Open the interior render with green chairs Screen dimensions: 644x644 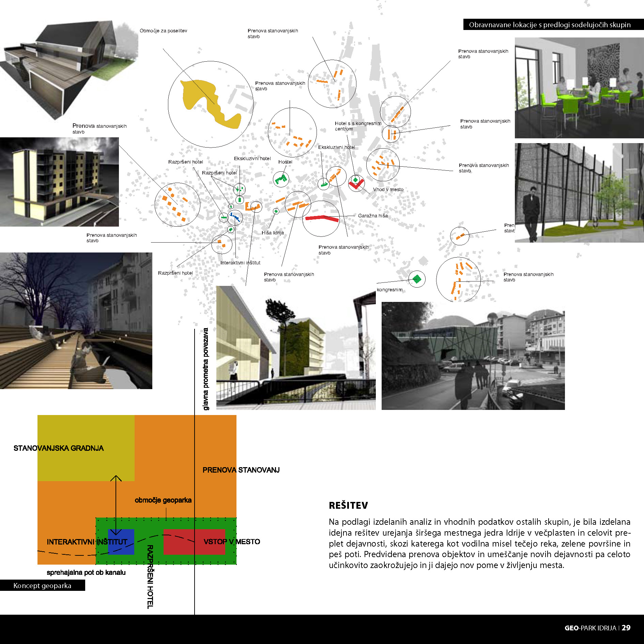579,88
